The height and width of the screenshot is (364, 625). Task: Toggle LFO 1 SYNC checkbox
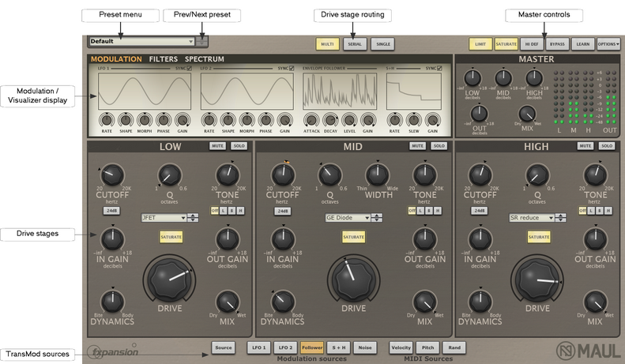pos(190,69)
